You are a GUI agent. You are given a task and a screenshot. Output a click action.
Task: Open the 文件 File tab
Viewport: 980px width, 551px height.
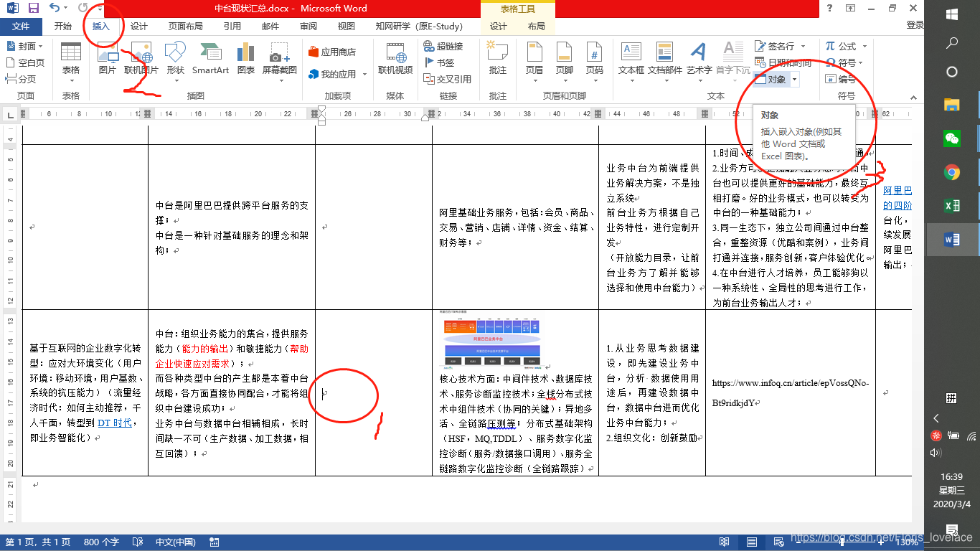click(21, 27)
